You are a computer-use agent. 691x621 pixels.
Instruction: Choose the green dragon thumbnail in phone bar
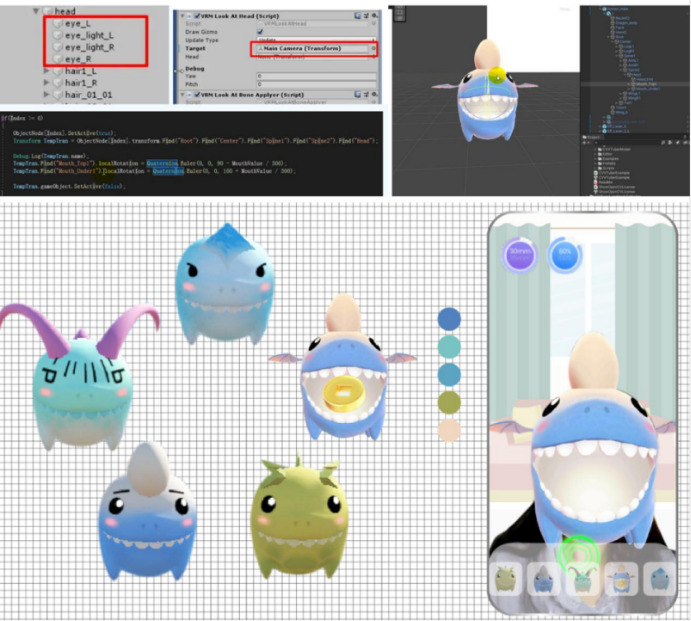click(505, 579)
